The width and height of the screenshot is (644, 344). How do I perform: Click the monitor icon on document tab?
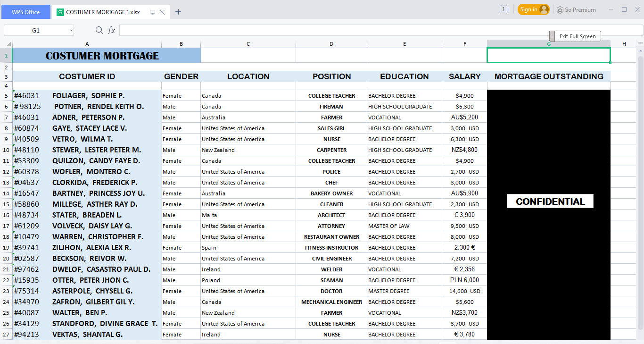click(x=152, y=12)
